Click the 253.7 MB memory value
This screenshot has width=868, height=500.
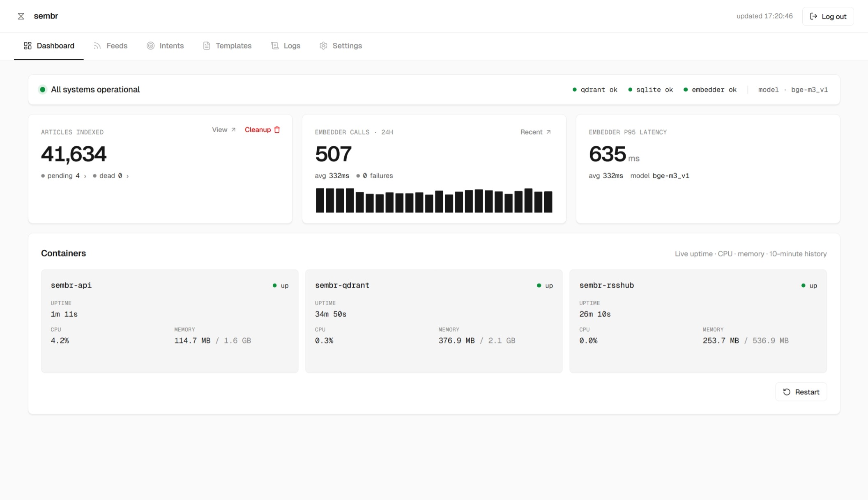721,341
